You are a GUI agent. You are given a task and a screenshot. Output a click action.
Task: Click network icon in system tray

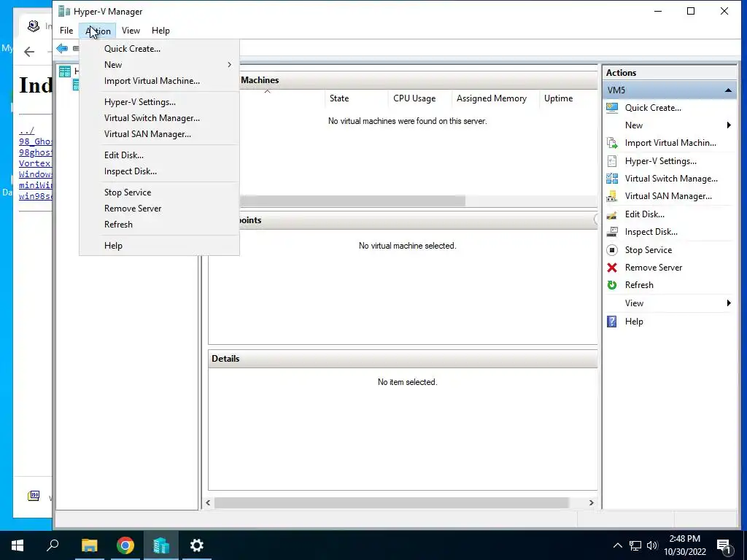tap(635, 545)
